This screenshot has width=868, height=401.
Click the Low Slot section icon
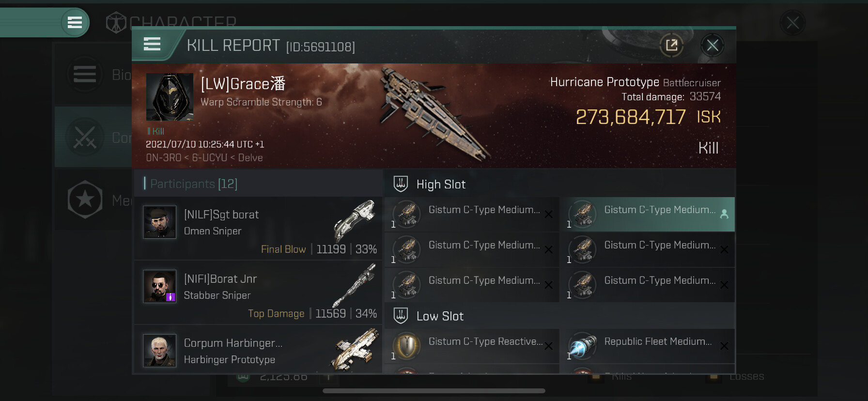click(x=401, y=316)
